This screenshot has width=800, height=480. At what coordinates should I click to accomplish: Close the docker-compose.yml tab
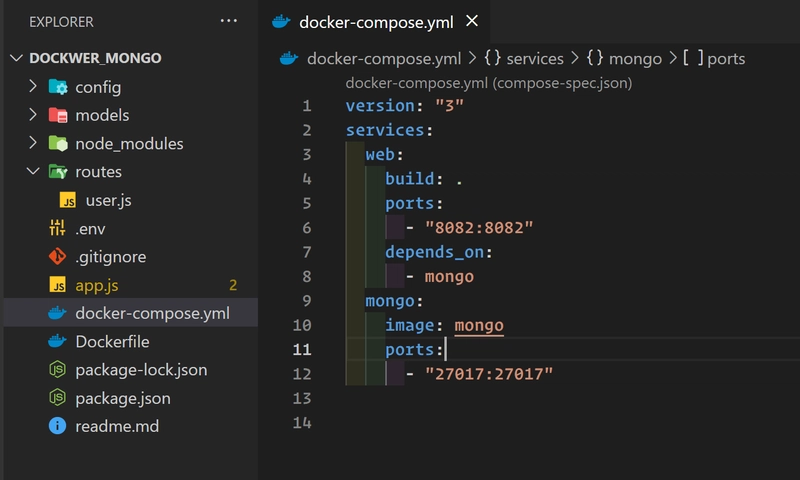[472, 21]
